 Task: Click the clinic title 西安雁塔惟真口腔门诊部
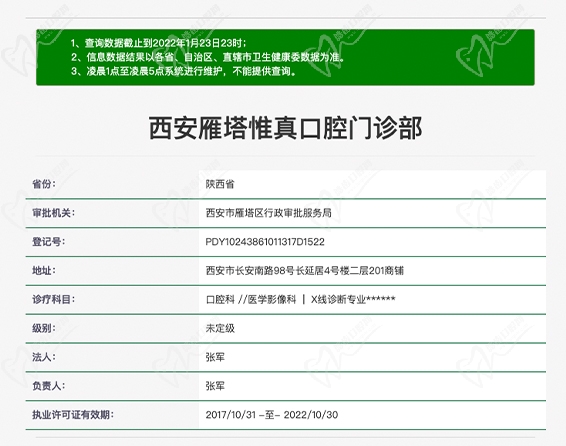tap(285, 128)
